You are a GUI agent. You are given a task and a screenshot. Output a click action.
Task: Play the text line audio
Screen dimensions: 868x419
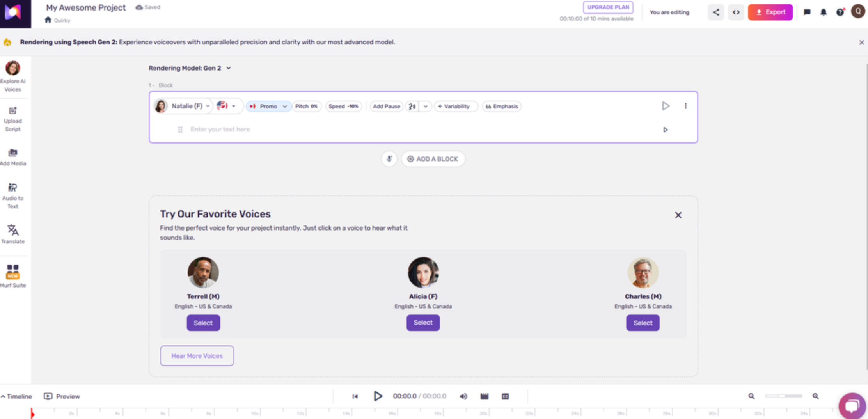click(666, 130)
